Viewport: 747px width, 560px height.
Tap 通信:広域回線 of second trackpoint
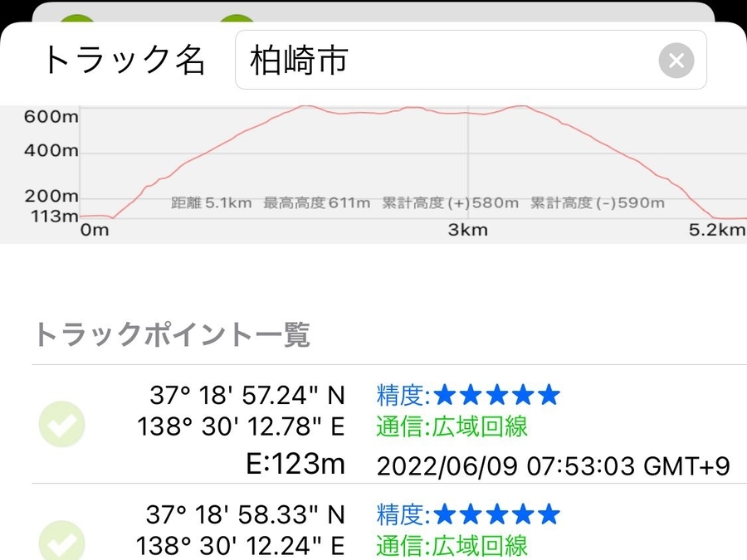coord(452,546)
